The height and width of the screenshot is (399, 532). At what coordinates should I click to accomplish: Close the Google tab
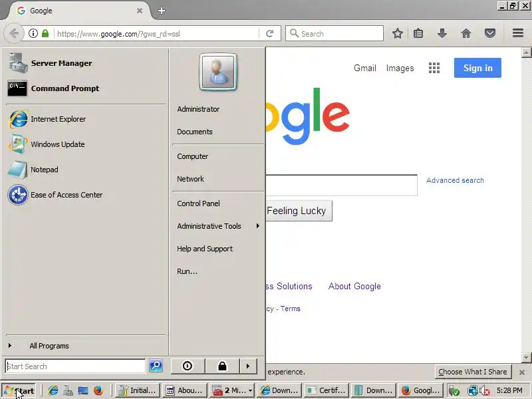point(140,11)
